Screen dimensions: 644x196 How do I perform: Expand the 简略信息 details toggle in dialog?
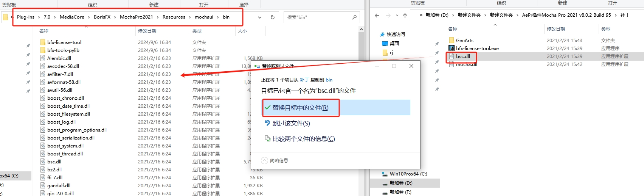point(264,160)
